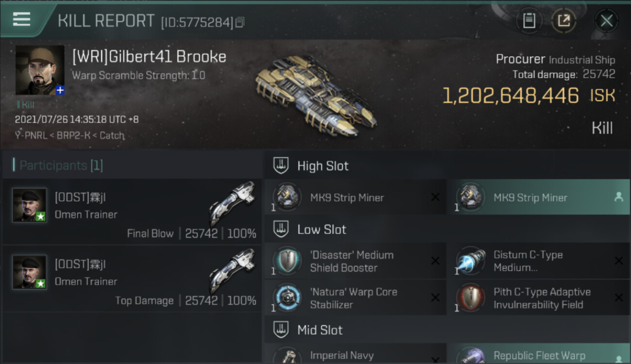Select 'Natura' Warp Core Stabilizer
Screen dimensions: 631x364
pos(355,298)
